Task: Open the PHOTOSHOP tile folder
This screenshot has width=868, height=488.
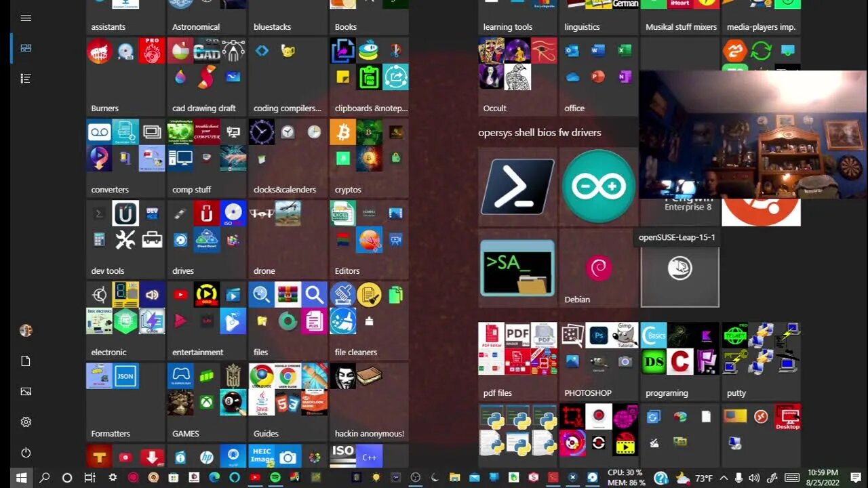Action: click(x=599, y=361)
